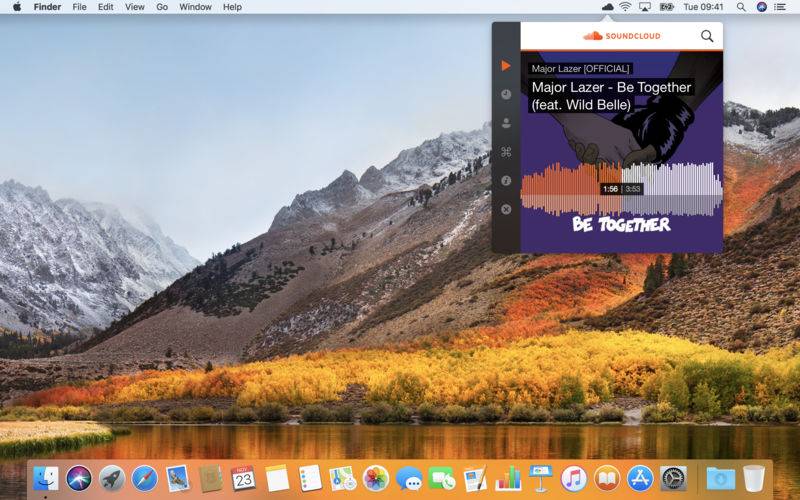Open the File menu

point(79,7)
